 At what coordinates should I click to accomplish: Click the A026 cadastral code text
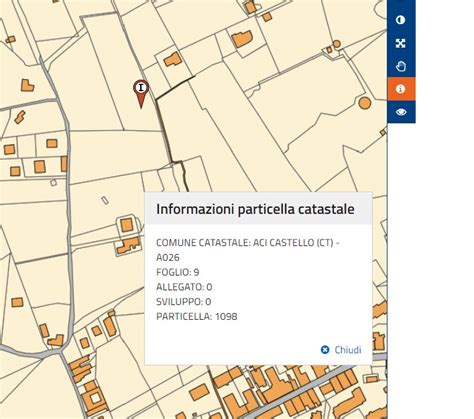tap(168, 257)
